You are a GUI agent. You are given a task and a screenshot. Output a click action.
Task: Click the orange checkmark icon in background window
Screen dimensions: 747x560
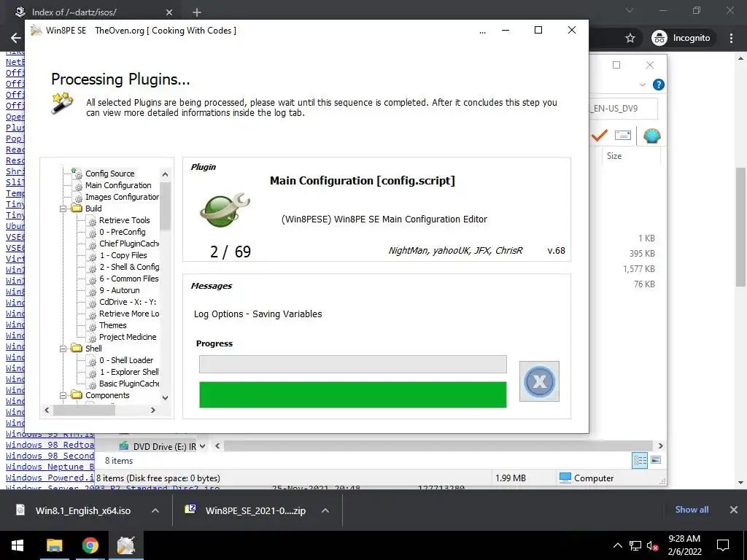(600, 136)
